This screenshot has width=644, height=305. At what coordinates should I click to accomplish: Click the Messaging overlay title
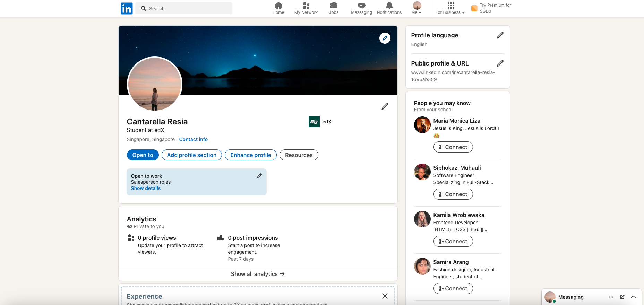click(x=571, y=297)
